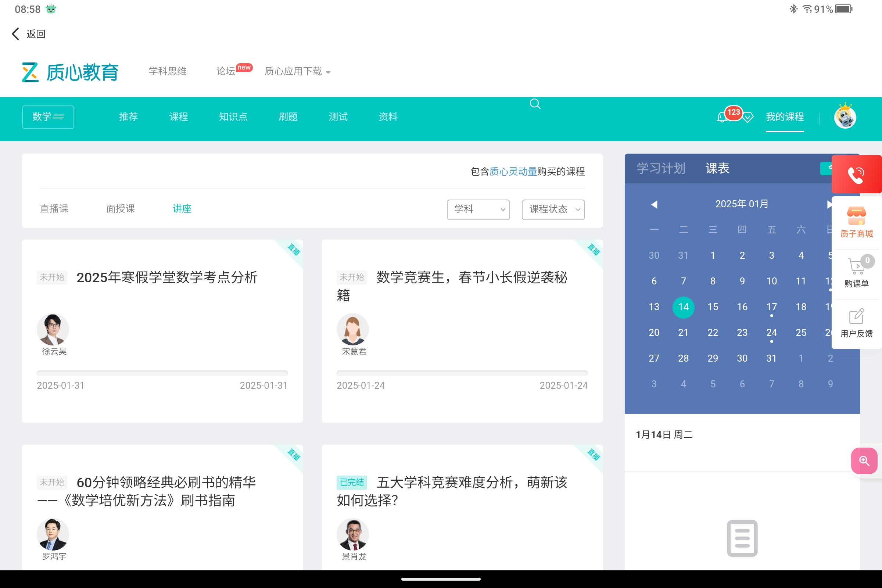The height and width of the screenshot is (588, 882).
Task: Open notifications bell with 123 badge
Action: (723, 117)
